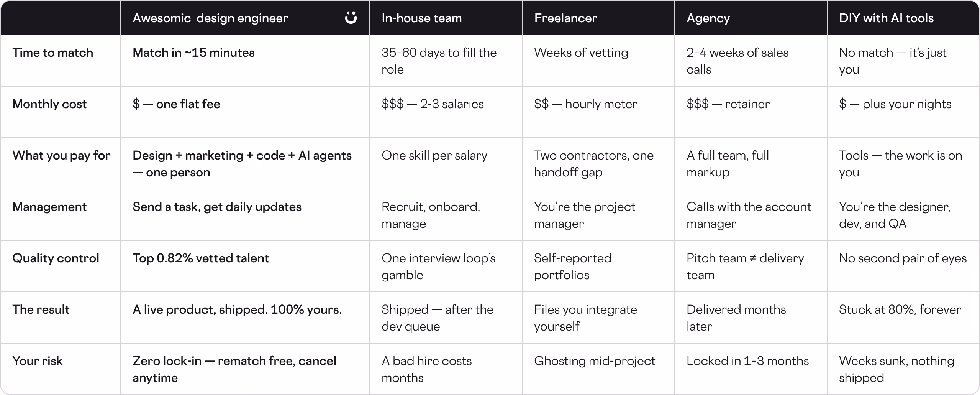Select the Quality control row label
Image resolution: width=980 pixels, height=395 pixels.
[x=56, y=258]
